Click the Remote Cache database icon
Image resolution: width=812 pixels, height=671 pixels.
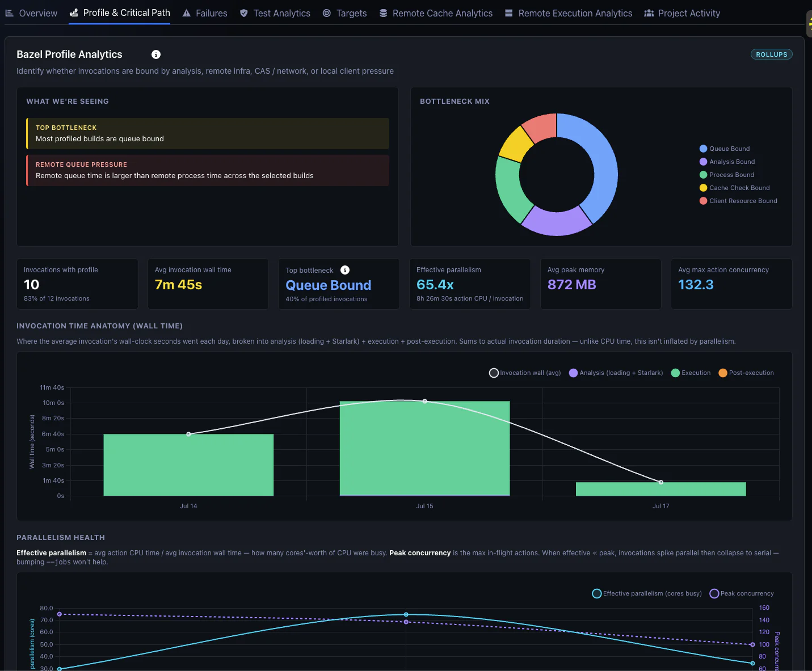384,13
